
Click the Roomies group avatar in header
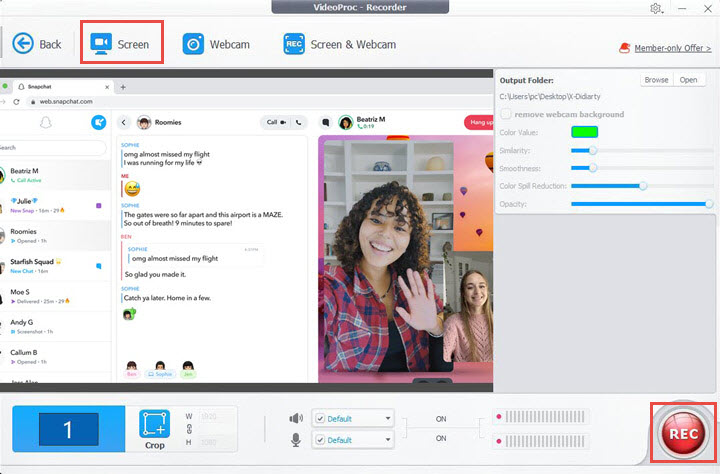pyautogui.click(x=144, y=122)
